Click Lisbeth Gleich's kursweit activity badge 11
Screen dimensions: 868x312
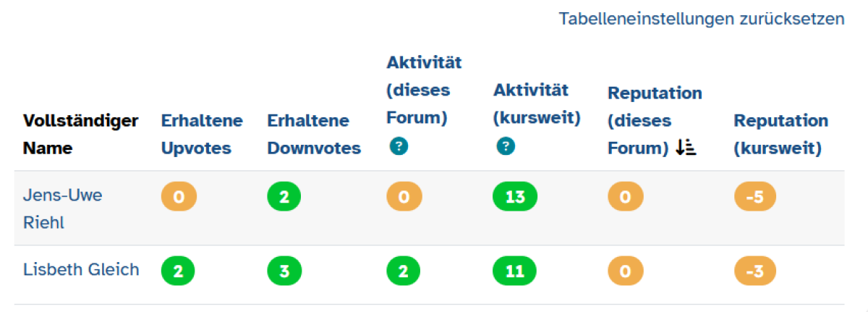pos(515,271)
